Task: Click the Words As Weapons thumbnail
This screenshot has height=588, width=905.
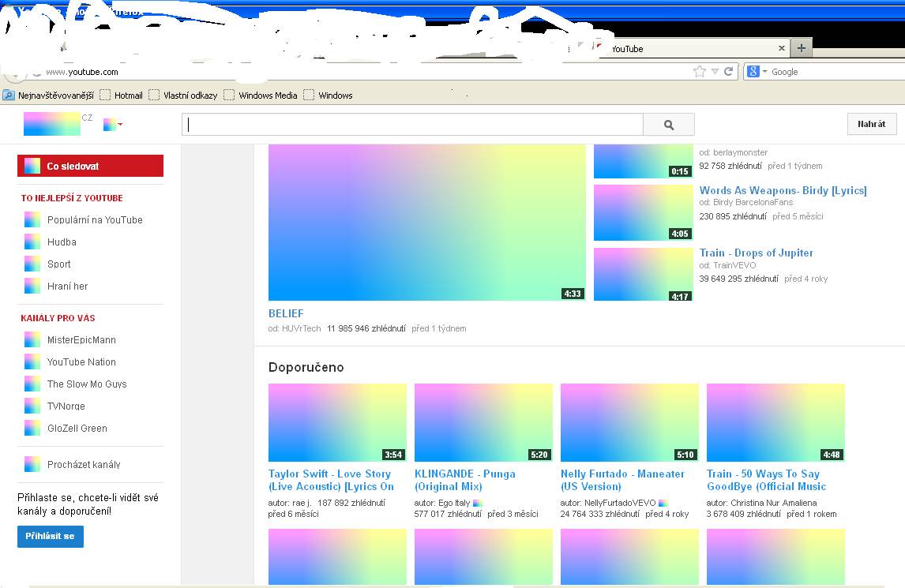Action: (x=643, y=212)
